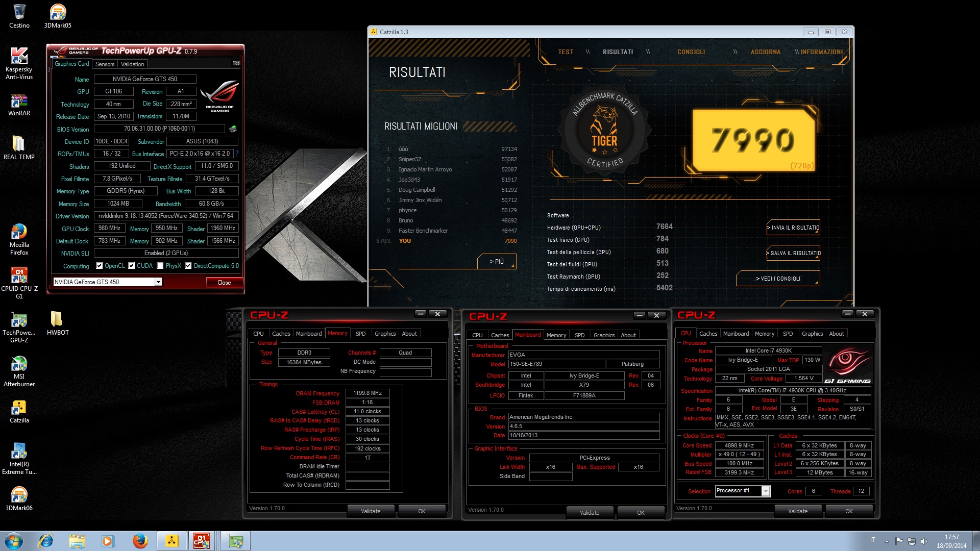Open Intel Extreme Tuning desktop shortcut
Screen dimensions: 980x551
click(19, 459)
